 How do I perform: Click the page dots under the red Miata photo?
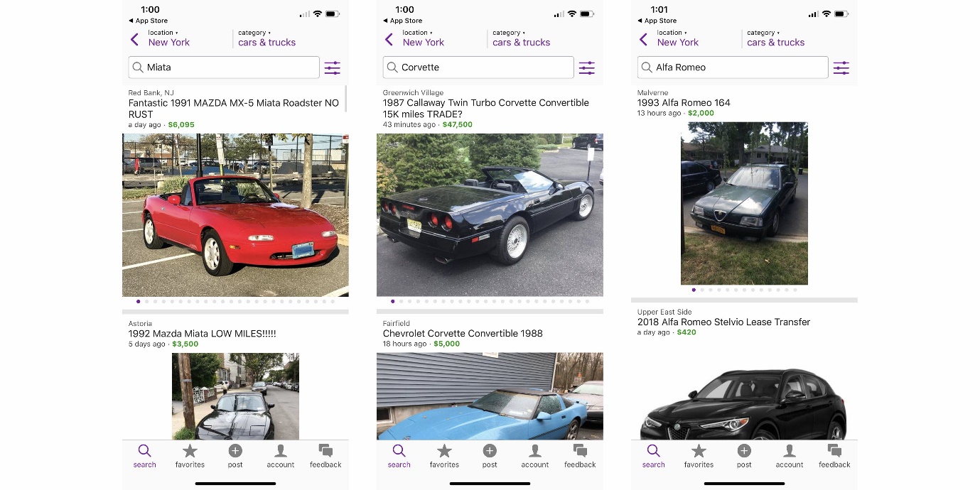[235, 302]
